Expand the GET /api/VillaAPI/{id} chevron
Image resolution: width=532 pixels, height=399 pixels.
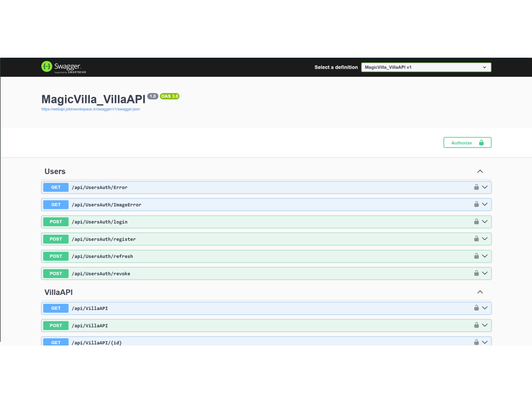coord(485,342)
